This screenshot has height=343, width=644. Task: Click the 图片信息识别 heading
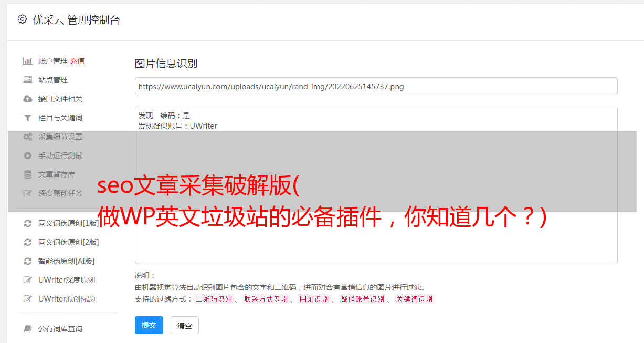tap(166, 64)
